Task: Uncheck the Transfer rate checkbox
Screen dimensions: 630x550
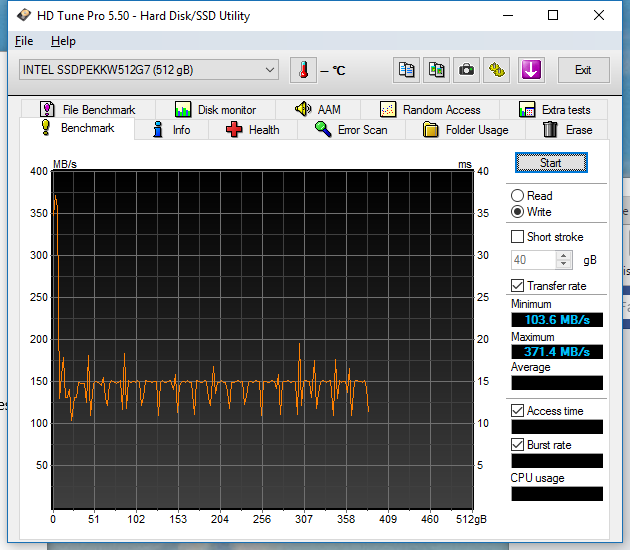Action: click(517, 286)
